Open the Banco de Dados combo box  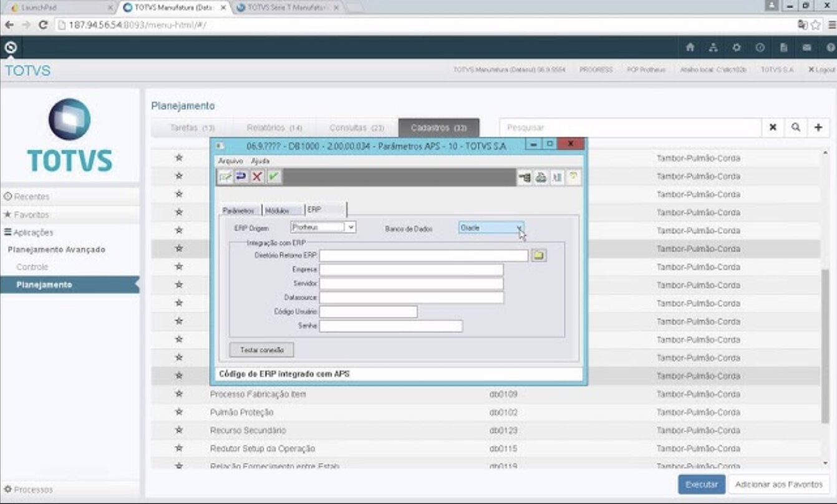coord(518,228)
